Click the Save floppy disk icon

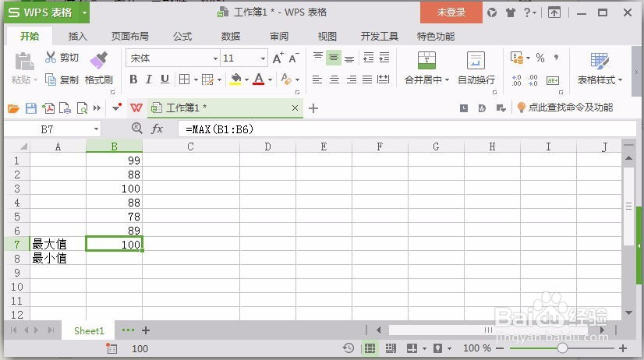(x=31, y=108)
